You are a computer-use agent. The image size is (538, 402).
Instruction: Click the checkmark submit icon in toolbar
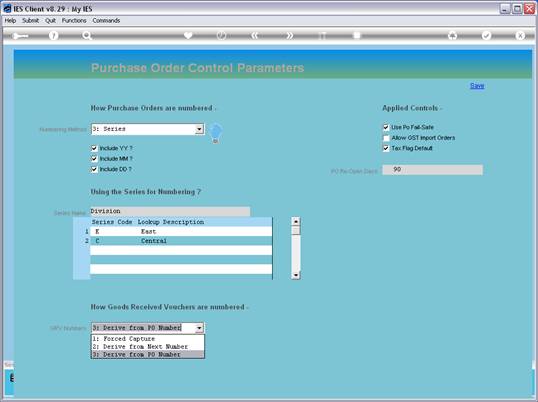coord(486,35)
